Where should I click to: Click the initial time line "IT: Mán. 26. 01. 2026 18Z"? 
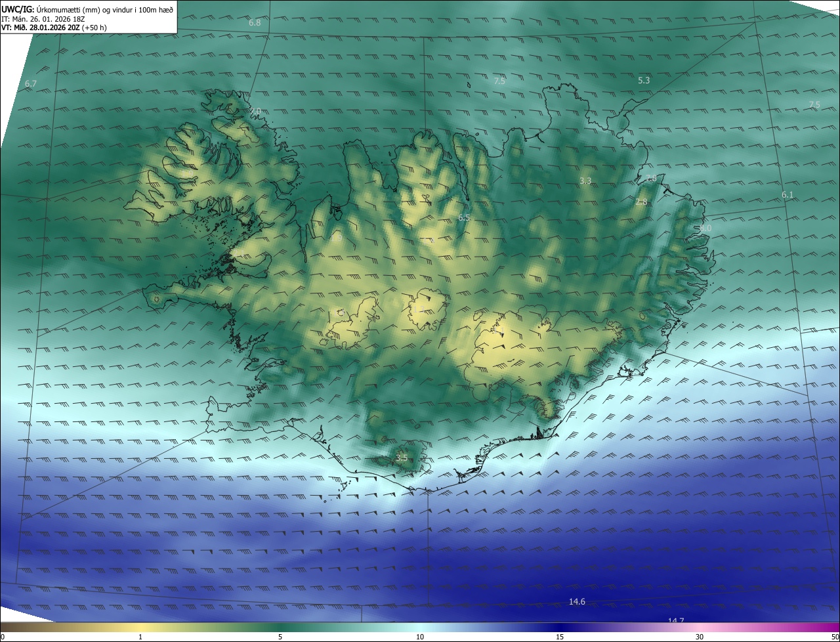point(43,19)
